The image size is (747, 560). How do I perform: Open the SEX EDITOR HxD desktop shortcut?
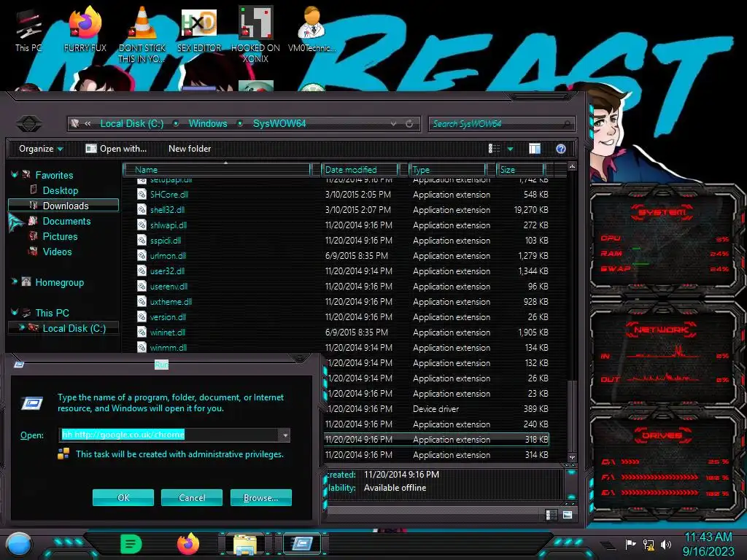pos(199,30)
